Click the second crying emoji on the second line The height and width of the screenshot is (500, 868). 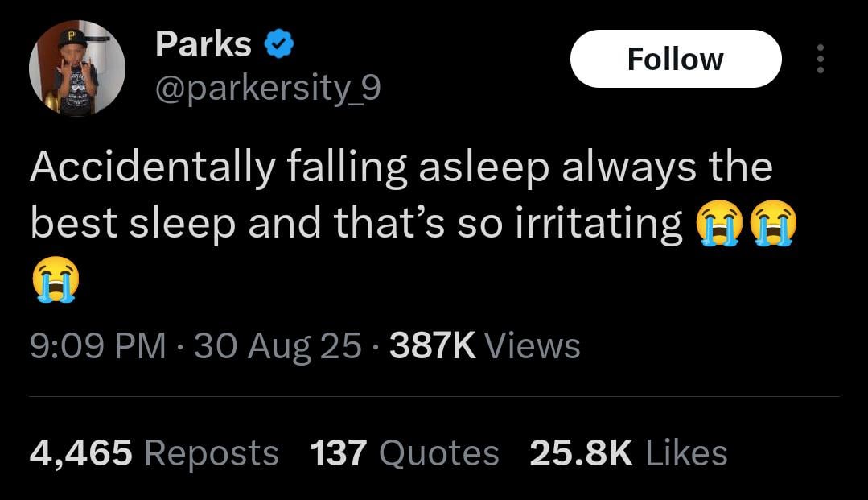pos(773,223)
